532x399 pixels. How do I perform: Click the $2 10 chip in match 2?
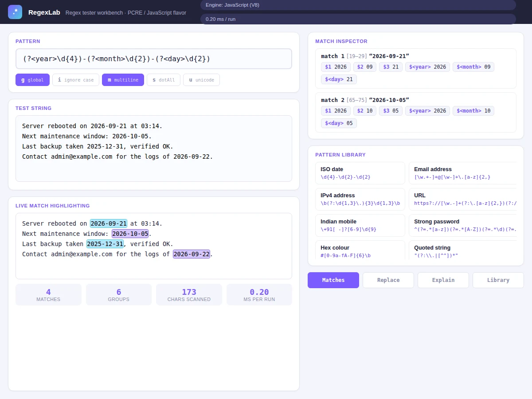pyautogui.click(x=365, y=111)
